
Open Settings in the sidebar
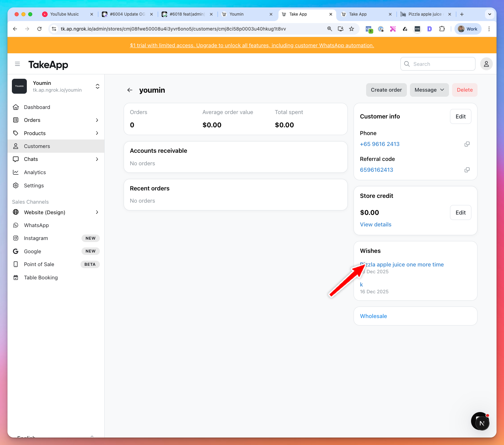pos(56,186)
